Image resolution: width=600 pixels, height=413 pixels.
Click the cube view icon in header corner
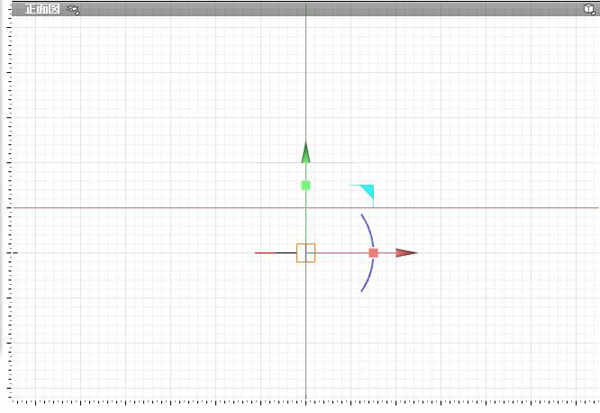tap(589, 9)
